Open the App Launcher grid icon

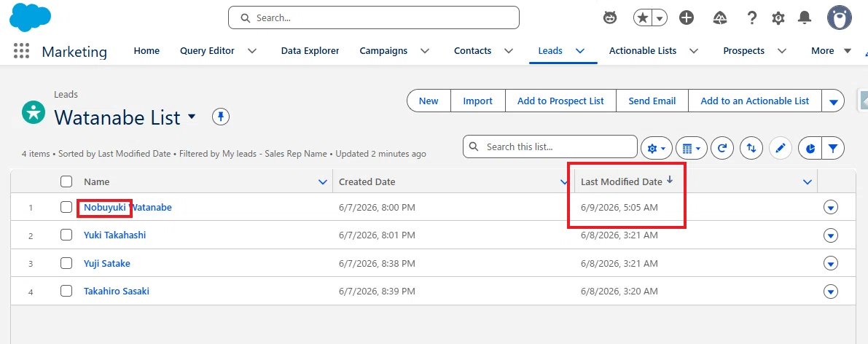point(21,50)
